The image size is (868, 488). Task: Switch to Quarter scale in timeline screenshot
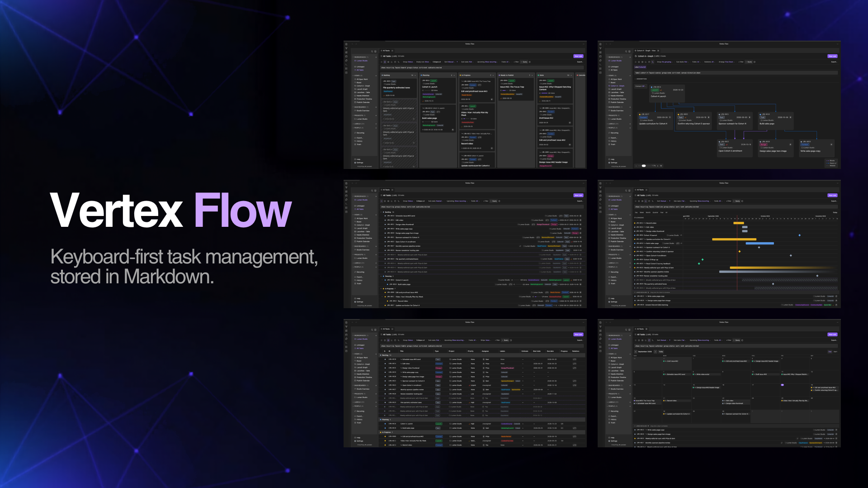coord(655,212)
